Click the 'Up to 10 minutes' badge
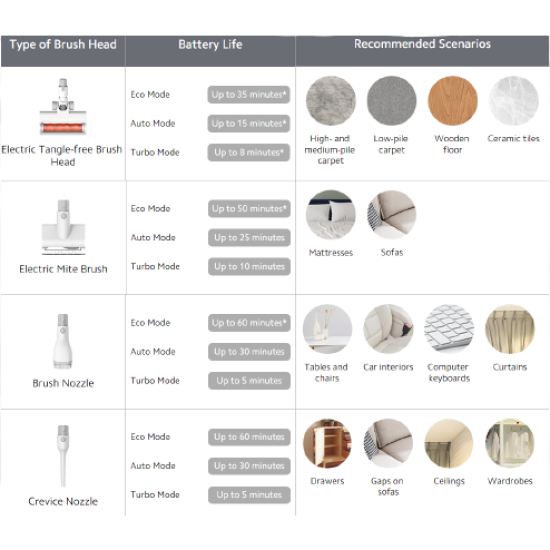The height and width of the screenshot is (550, 550). point(249,267)
